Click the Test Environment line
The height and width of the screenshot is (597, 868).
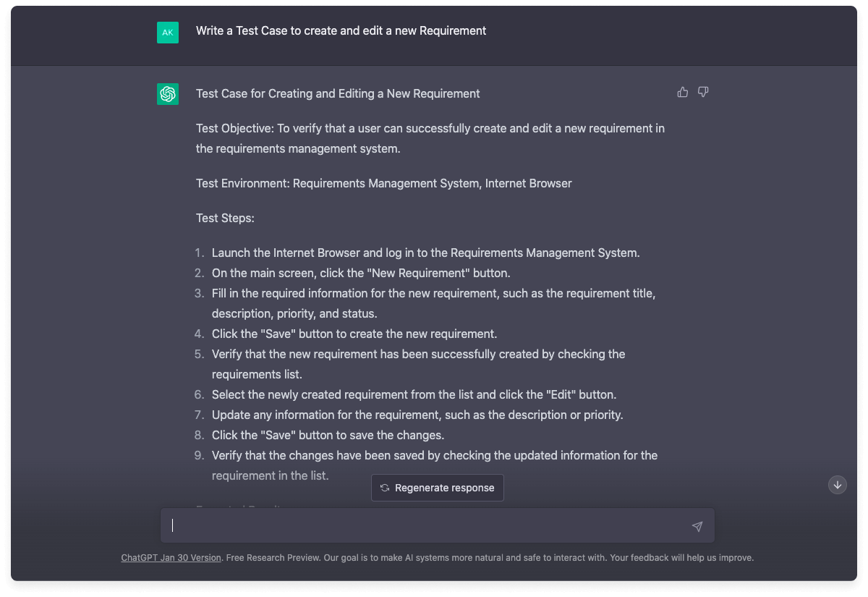pyautogui.click(x=383, y=184)
